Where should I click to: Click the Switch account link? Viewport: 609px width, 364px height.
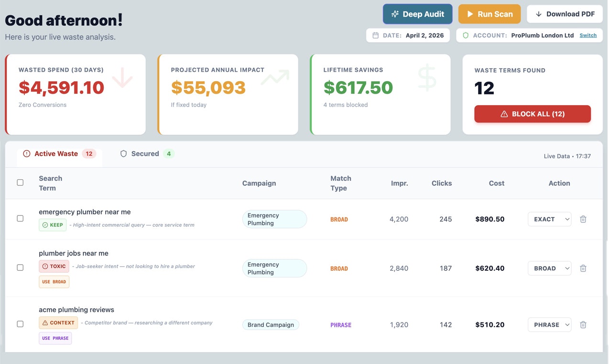(x=588, y=35)
